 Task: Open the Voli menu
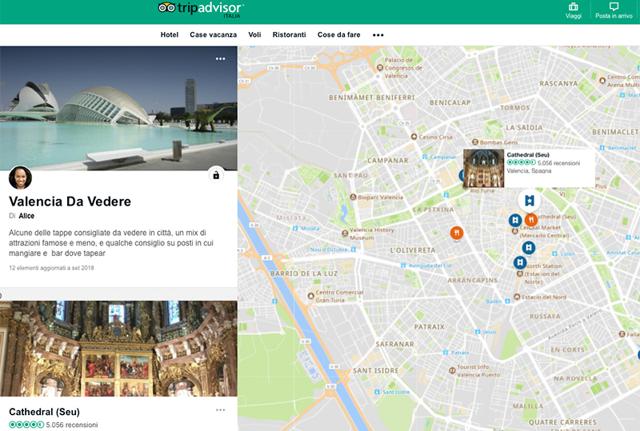point(254,35)
